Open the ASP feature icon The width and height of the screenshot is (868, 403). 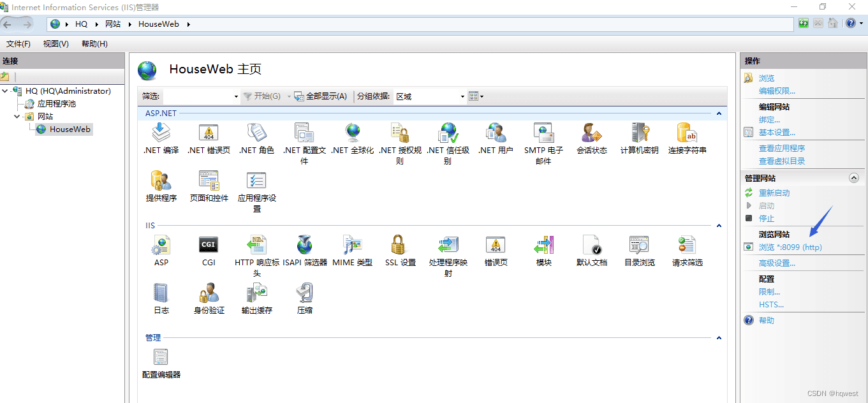pyautogui.click(x=161, y=251)
